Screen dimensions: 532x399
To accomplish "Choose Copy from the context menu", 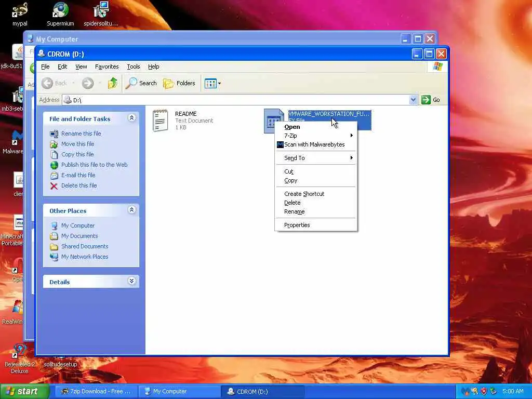I will 291,180.
